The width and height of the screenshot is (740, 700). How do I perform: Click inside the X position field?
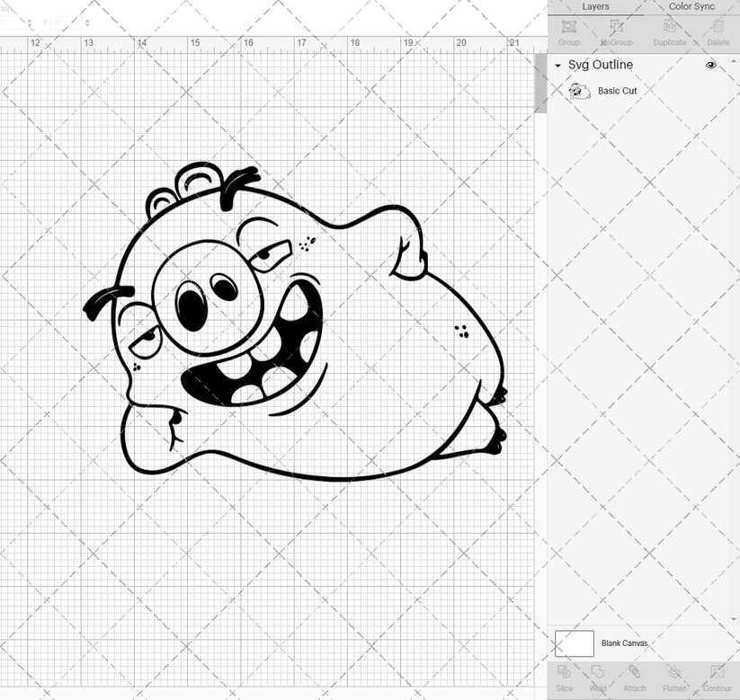pos(9,22)
